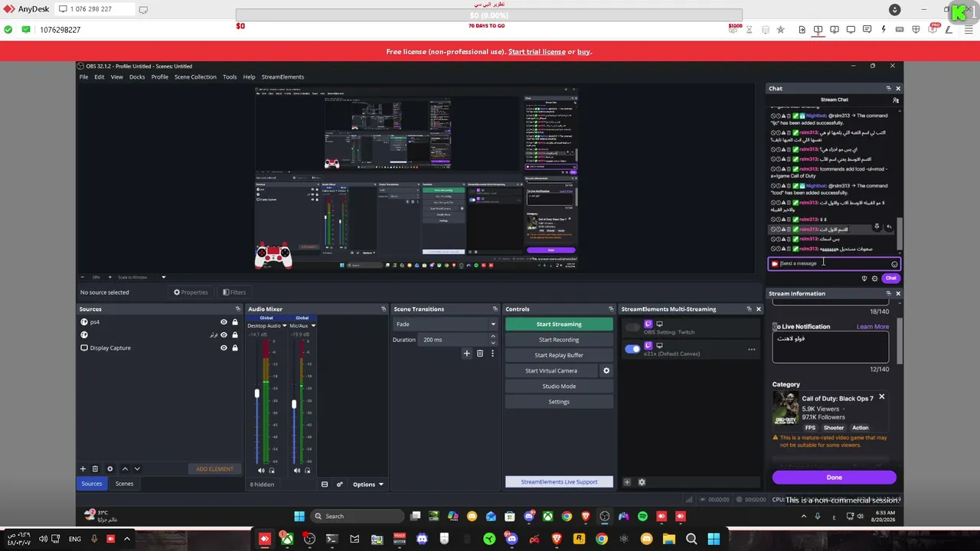The height and width of the screenshot is (551, 980).
Task: Open chat community users icon
Action: (896, 100)
